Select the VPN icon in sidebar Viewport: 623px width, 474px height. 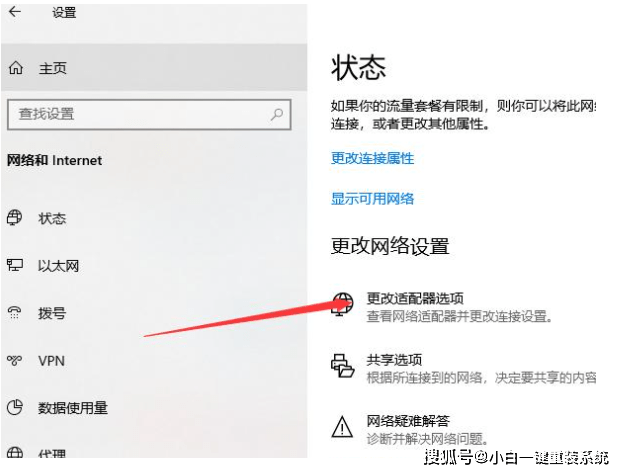[x=15, y=360]
